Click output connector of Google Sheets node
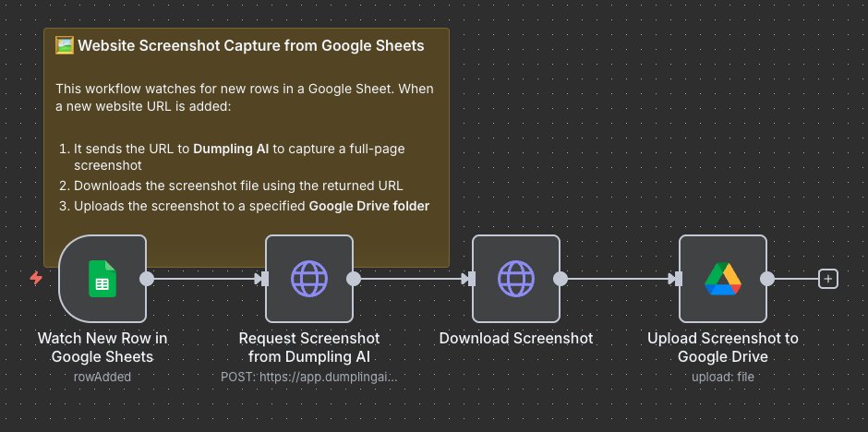Viewport: 868px width, 432px height. pos(147,279)
